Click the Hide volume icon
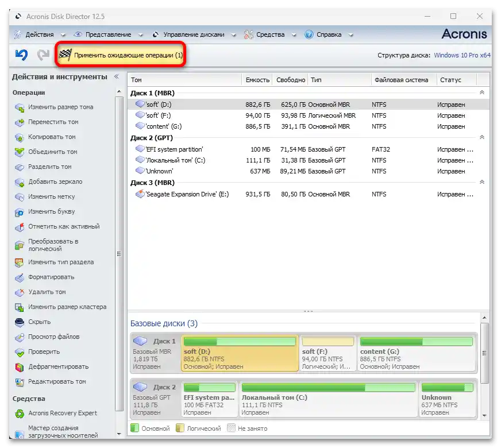This screenshot has width=501, height=448. [x=20, y=322]
